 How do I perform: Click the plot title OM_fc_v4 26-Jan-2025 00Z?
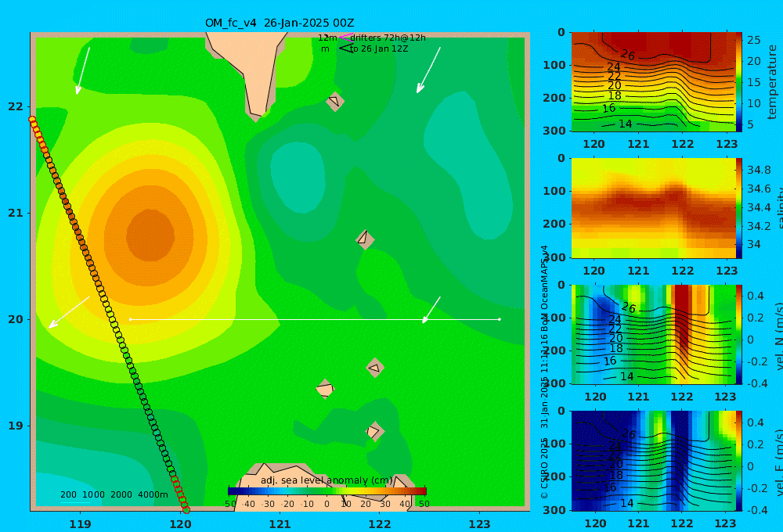point(280,23)
